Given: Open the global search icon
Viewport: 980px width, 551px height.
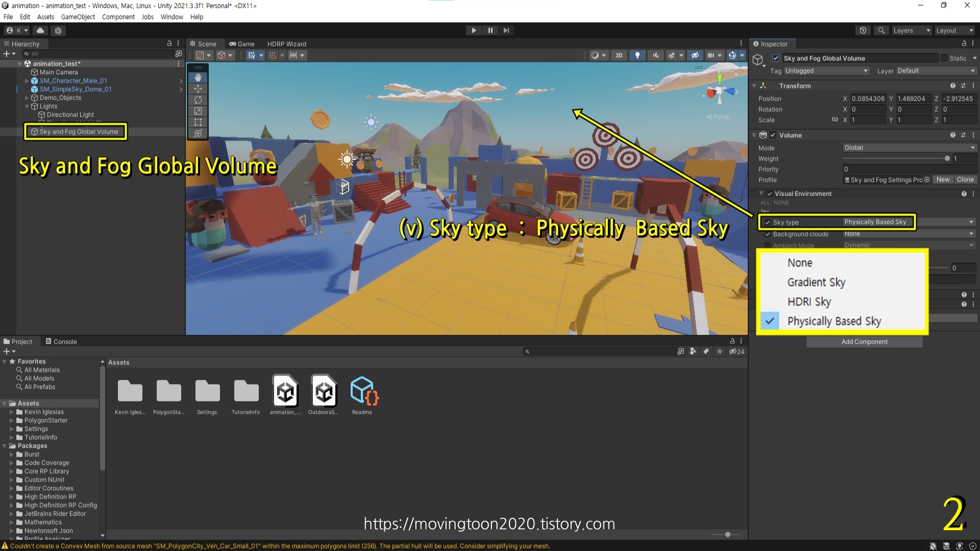Looking at the screenshot, I should (881, 31).
